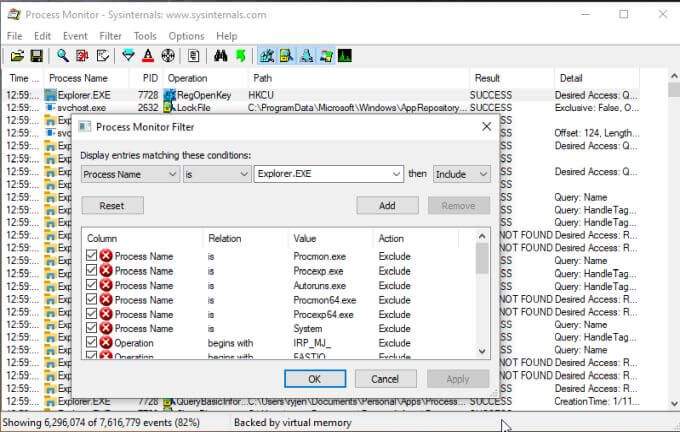Save events using the floppy disk icon
Viewport: 680px width, 432px height.
click(x=36, y=56)
